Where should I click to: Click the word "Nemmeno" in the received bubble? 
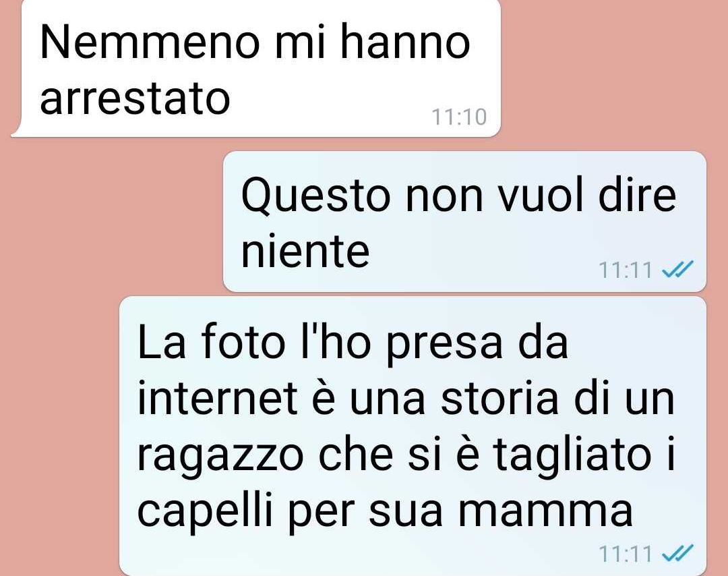[150, 42]
